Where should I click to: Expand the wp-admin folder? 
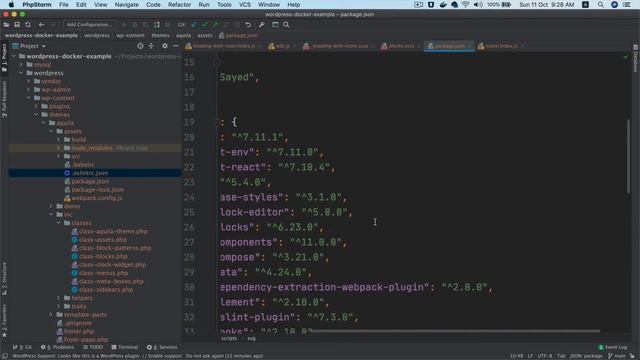[29, 89]
